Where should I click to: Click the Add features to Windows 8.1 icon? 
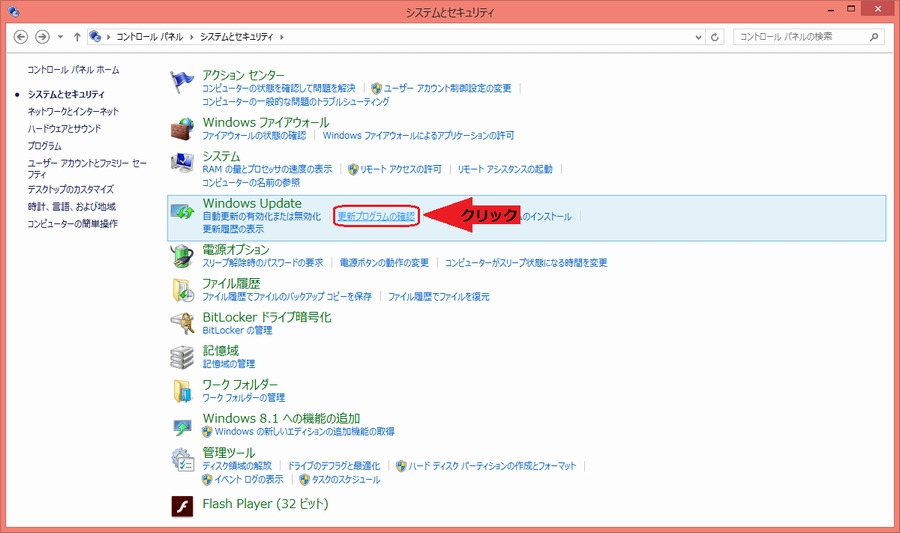pos(183,426)
